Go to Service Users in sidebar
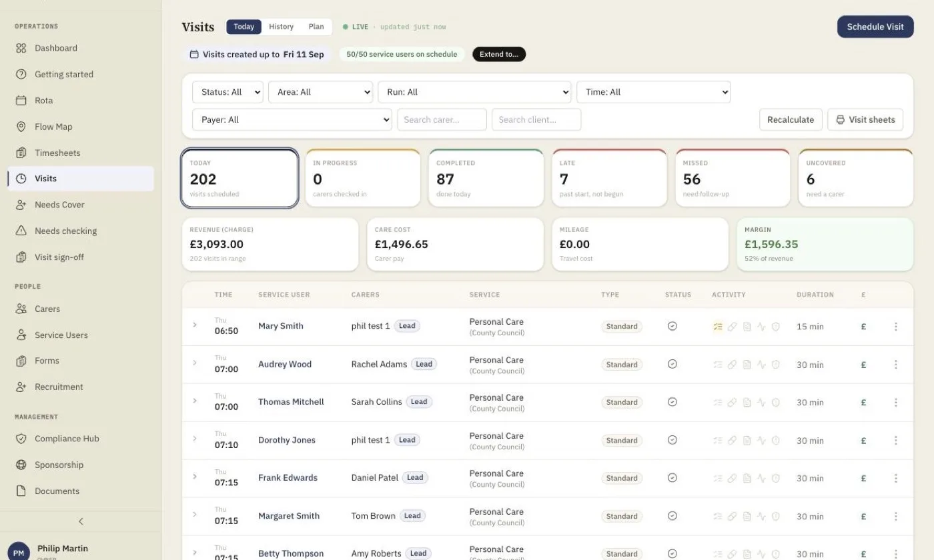The width and height of the screenshot is (934, 560). pyautogui.click(x=80, y=335)
